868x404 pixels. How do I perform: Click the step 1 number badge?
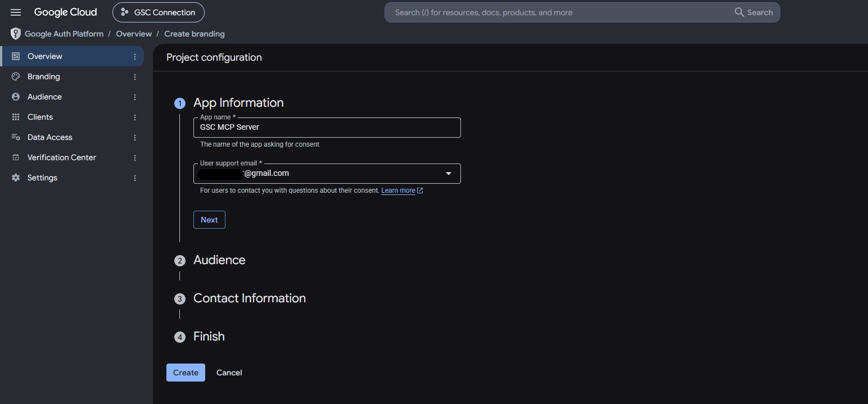[180, 103]
